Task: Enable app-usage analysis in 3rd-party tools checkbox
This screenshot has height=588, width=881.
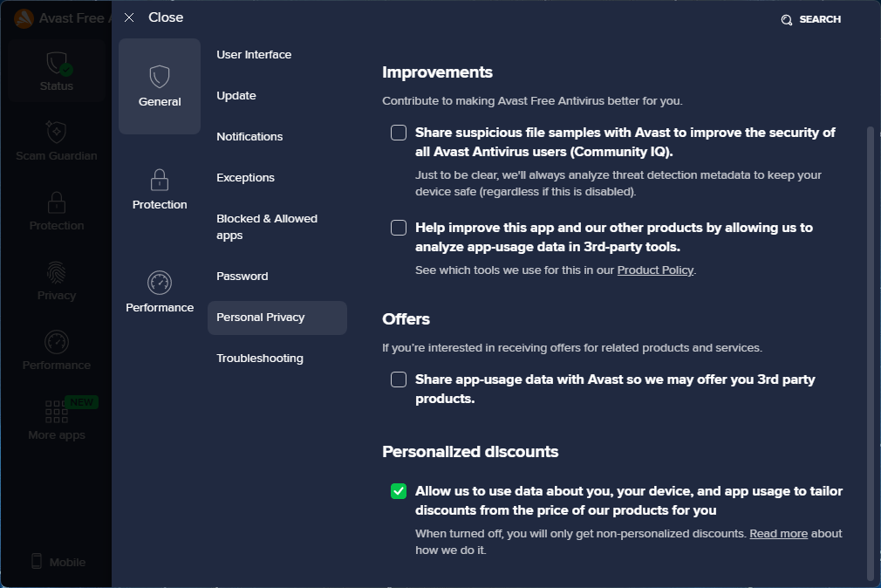Action: click(x=399, y=228)
